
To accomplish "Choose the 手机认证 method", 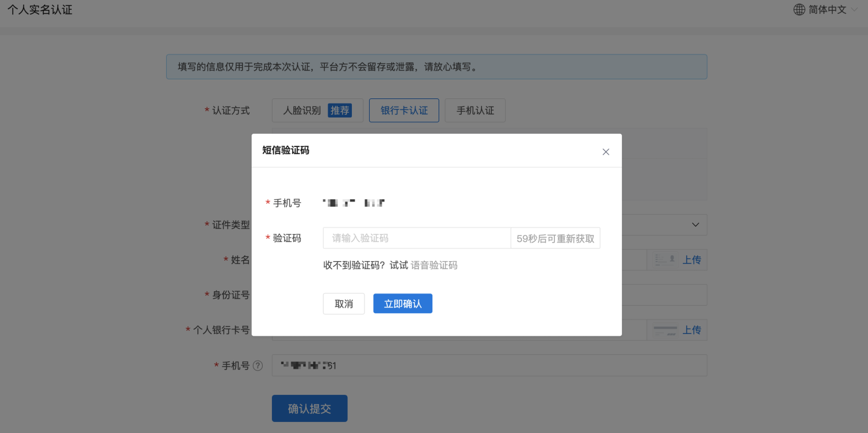I will pos(475,110).
